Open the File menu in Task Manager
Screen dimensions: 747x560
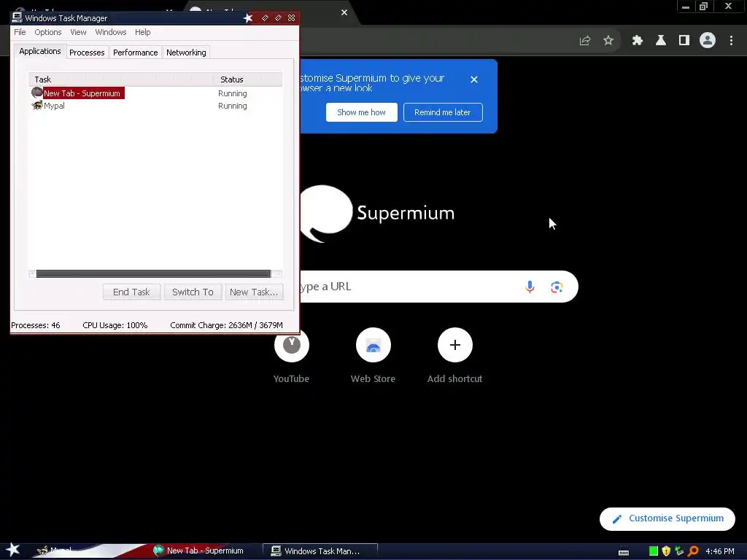pos(20,32)
